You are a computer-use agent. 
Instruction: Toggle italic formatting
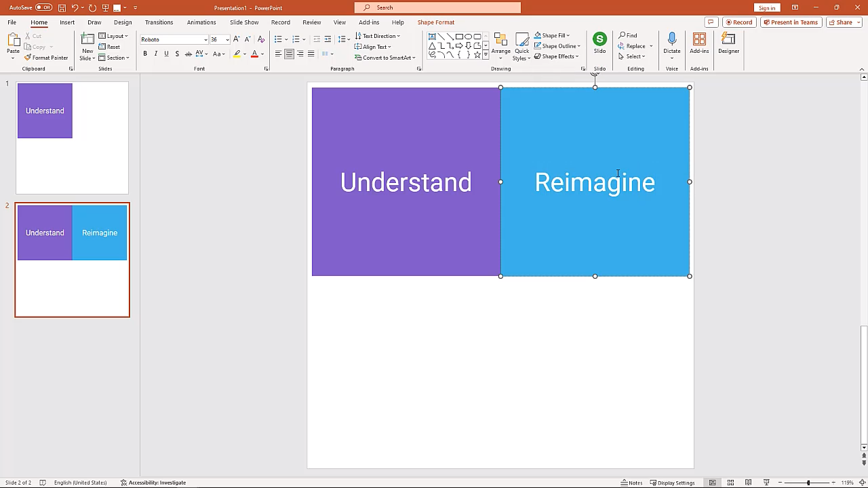point(155,54)
